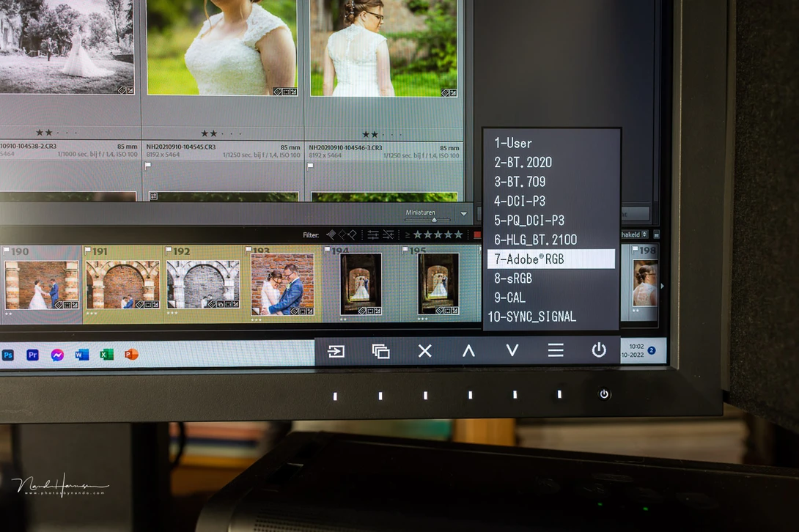Tap the physical power button on the bezel

tap(604, 394)
